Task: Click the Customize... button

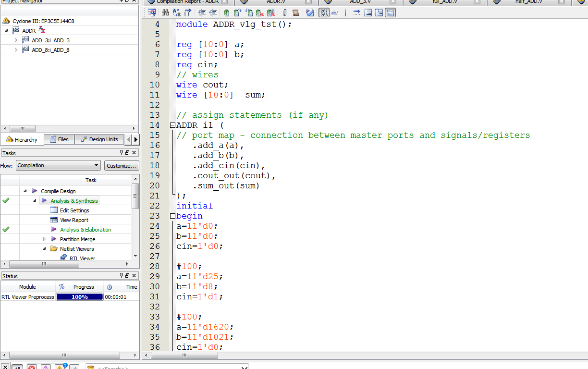Action: (122, 165)
